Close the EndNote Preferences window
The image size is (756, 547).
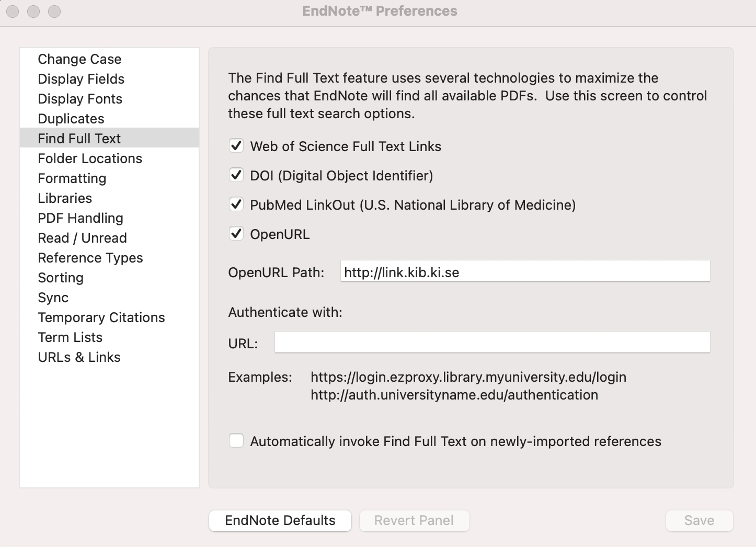[x=13, y=11]
